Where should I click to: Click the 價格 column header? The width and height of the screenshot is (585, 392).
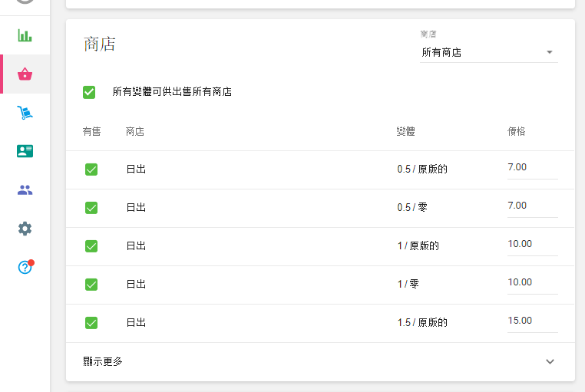(517, 131)
